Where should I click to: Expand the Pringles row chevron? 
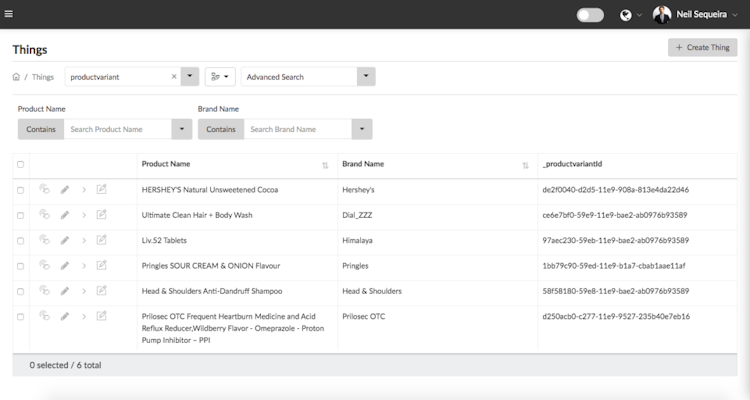84,266
